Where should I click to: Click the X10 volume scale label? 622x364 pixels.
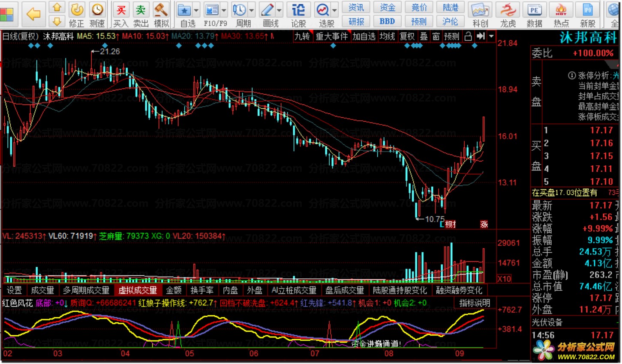click(x=504, y=279)
